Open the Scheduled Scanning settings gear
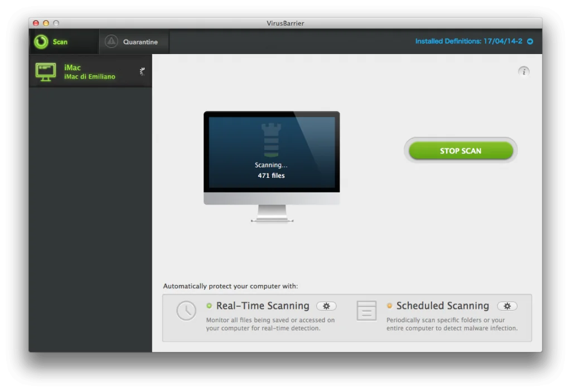571x392 pixels. [x=507, y=306]
